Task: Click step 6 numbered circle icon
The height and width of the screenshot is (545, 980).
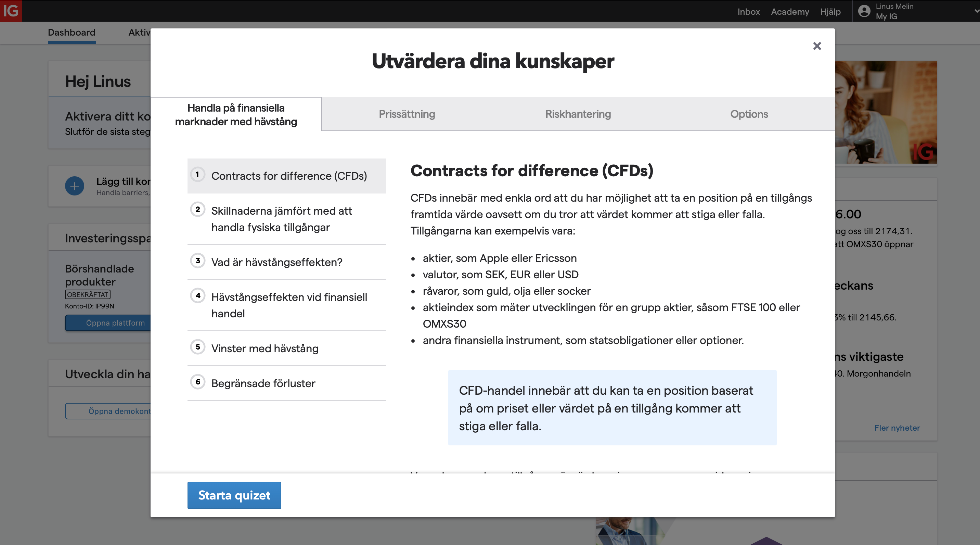Action: pos(197,382)
